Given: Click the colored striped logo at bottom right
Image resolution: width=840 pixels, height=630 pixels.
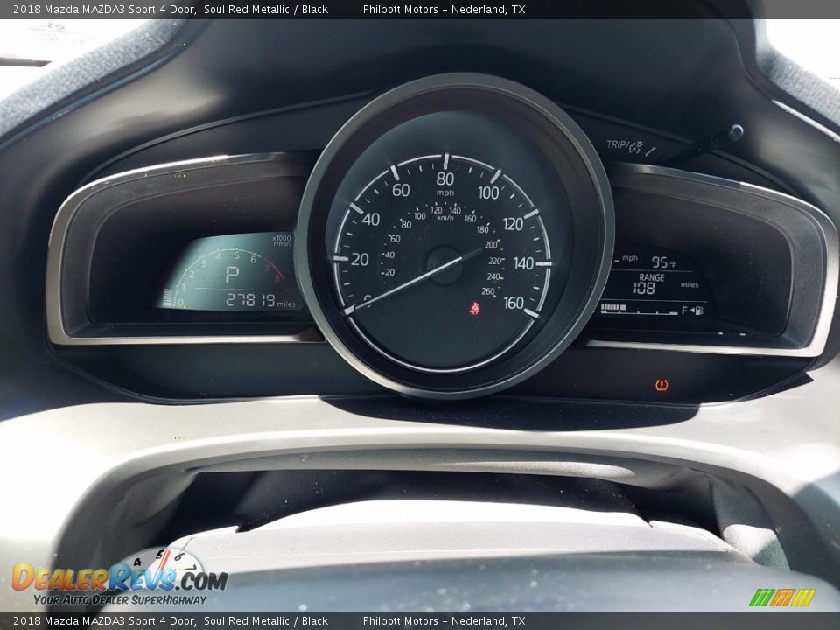Looking at the screenshot, I should (x=782, y=598).
